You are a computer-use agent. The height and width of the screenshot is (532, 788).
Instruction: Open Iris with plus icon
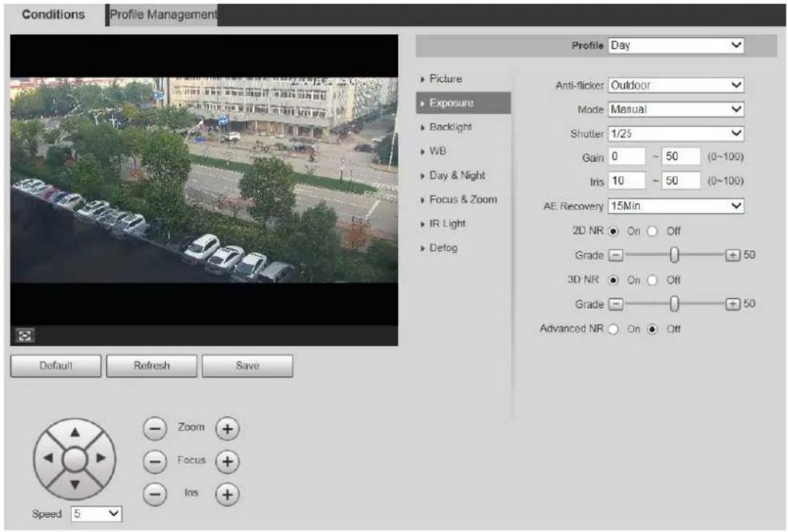coord(227,494)
